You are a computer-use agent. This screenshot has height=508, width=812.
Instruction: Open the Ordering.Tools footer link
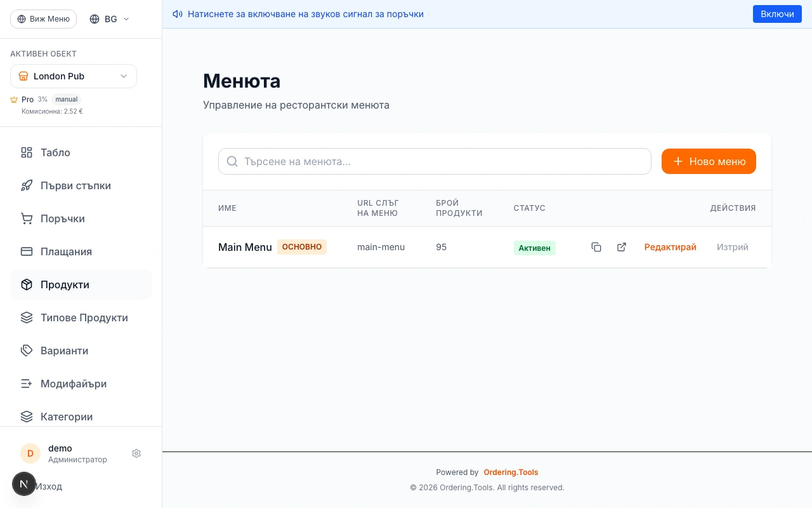[x=511, y=472]
